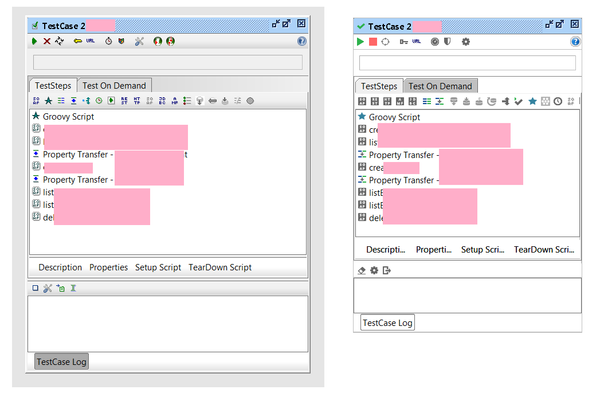This screenshot has height=406, width=600.
Task: Open truncated Properti... tab in right window
Action: coord(434,249)
